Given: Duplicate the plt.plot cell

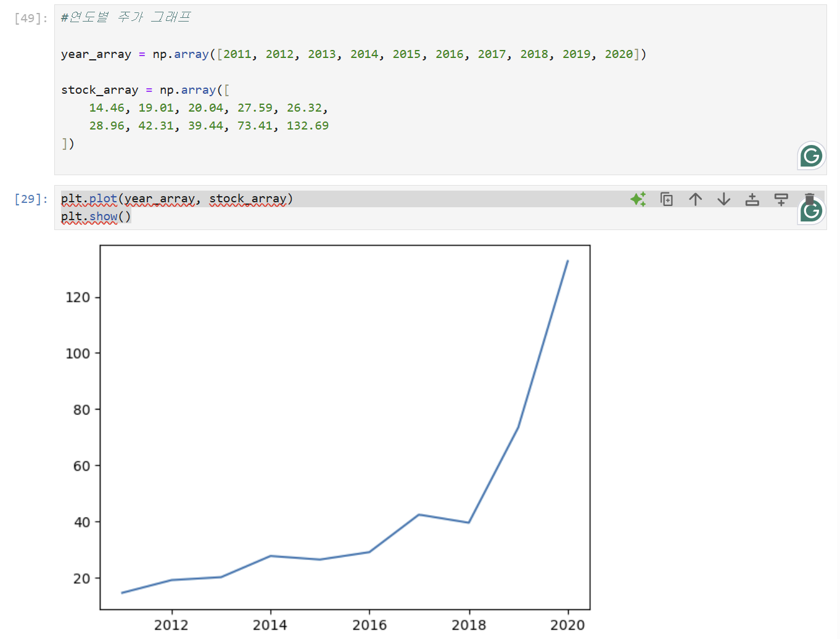Looking at the screenshot, I should pos(667,199).
